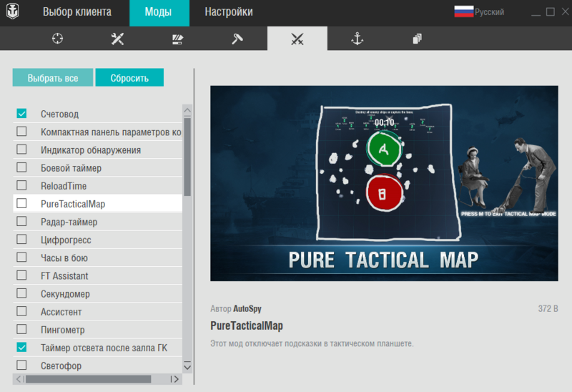The image size is (572, 392).
Task: Open the hammer icon category
Action: (237, 39)
